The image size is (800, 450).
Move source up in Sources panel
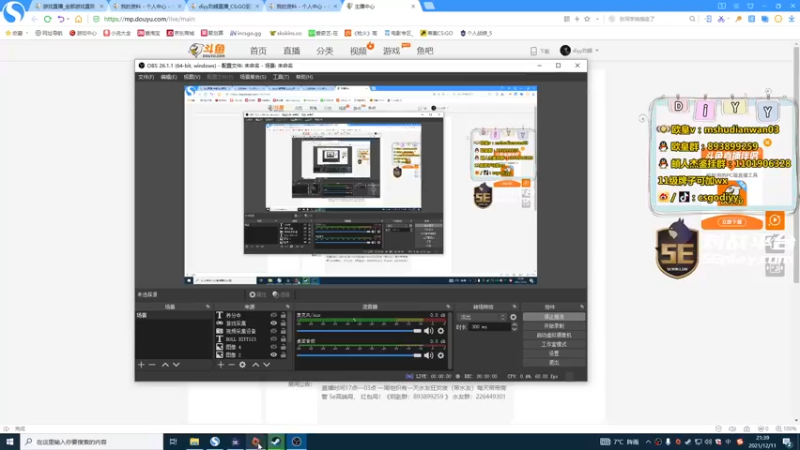click(256, 365)
